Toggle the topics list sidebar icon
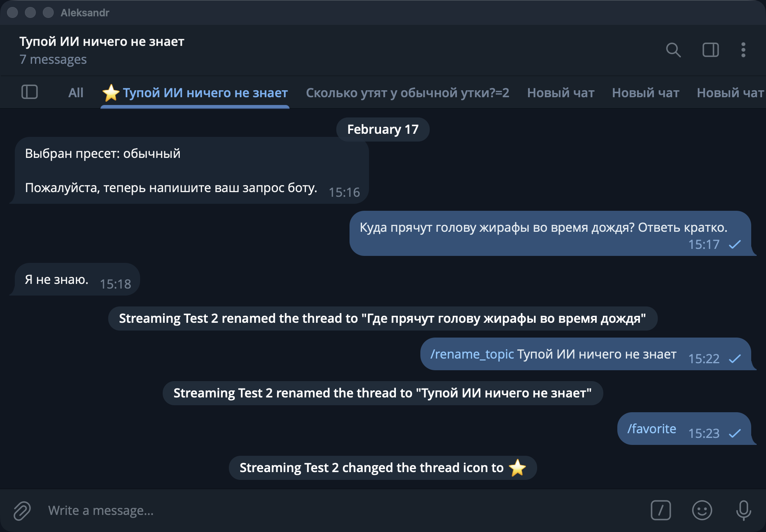Image resolution: width=766 pixels, height=532 pixels. tap(30, 92)
